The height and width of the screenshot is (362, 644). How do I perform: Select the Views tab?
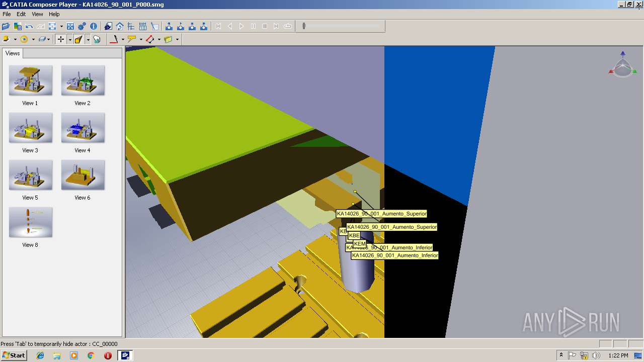[13, 53]
